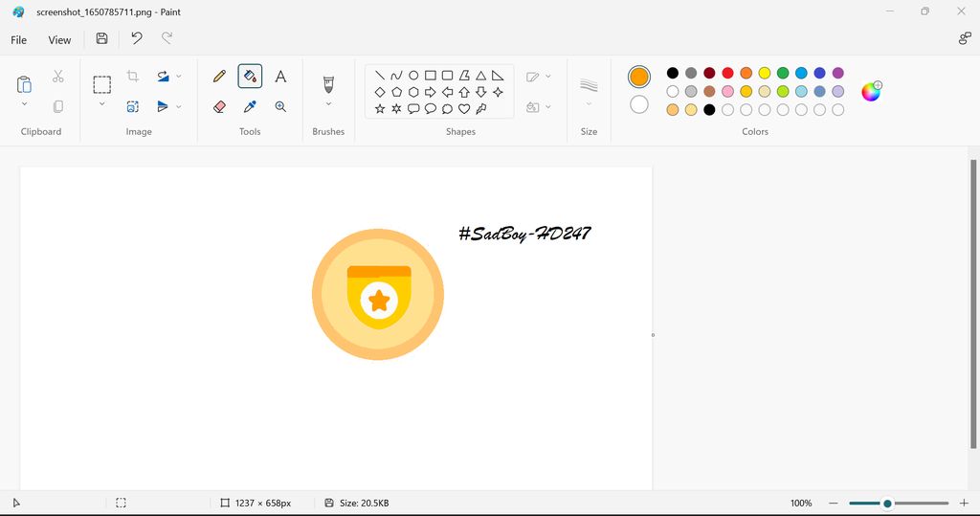
Task: Choose the Five-point star shape
Action: (x=379, y=109)
